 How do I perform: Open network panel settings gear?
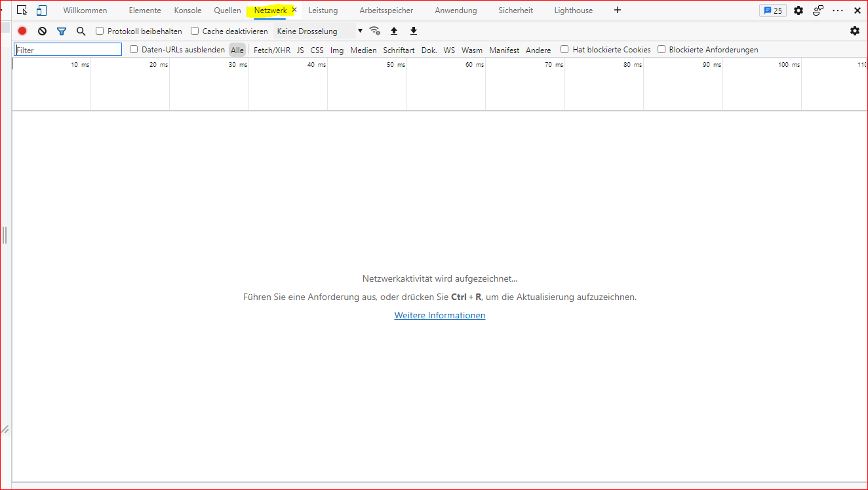coord(855,31)
